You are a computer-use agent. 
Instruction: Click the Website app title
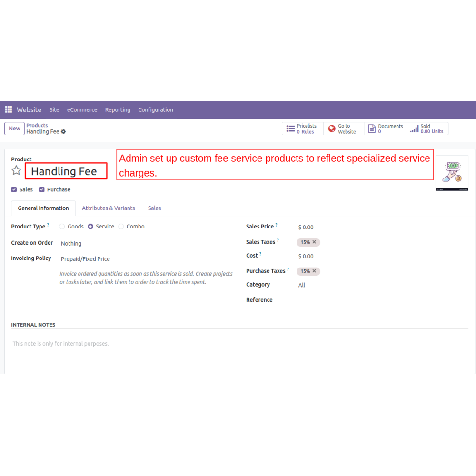[29, 109]
